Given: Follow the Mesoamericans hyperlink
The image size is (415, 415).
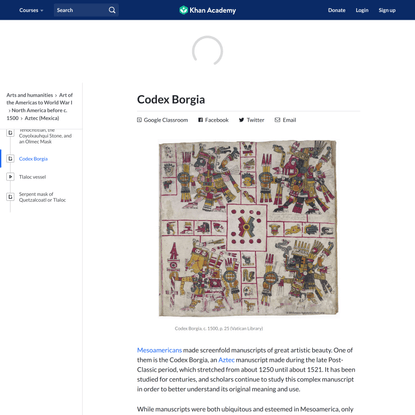Looking at the screenshot, I should (x=159, y=350).
